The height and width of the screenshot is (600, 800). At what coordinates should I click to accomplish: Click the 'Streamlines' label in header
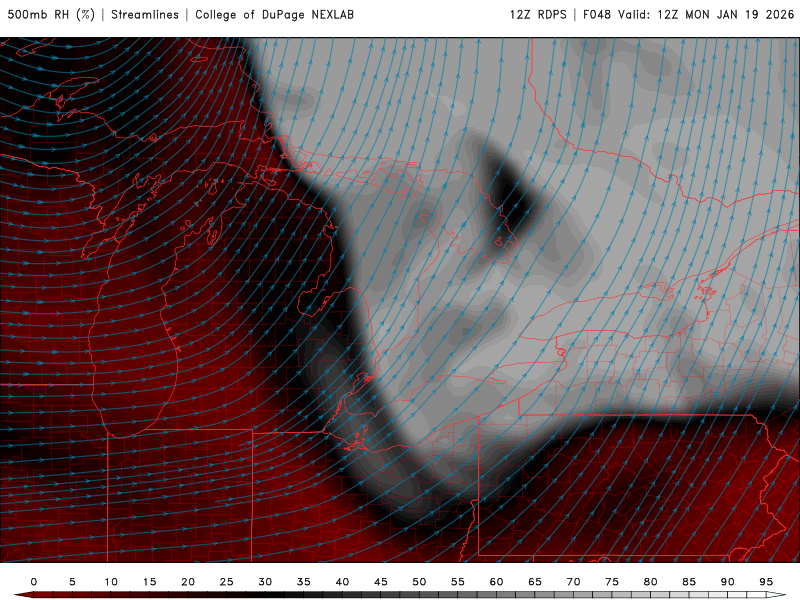[x=145, y=15]
